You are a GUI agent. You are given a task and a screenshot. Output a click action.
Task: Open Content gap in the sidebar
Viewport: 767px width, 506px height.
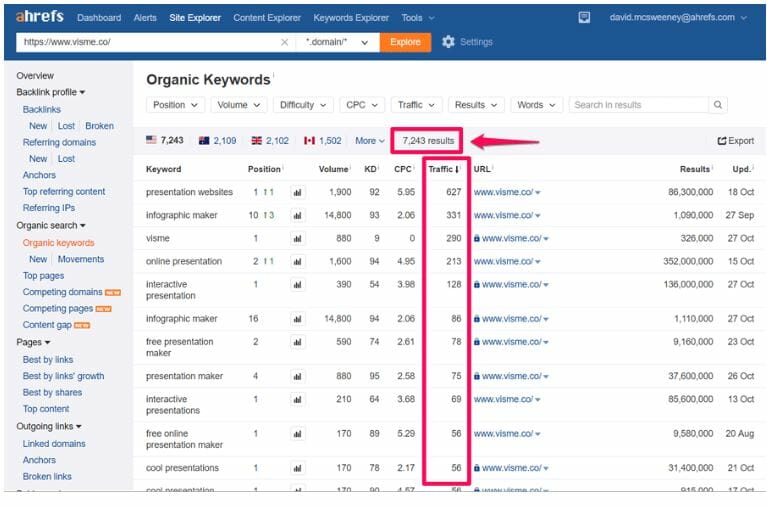coord(47,325)
